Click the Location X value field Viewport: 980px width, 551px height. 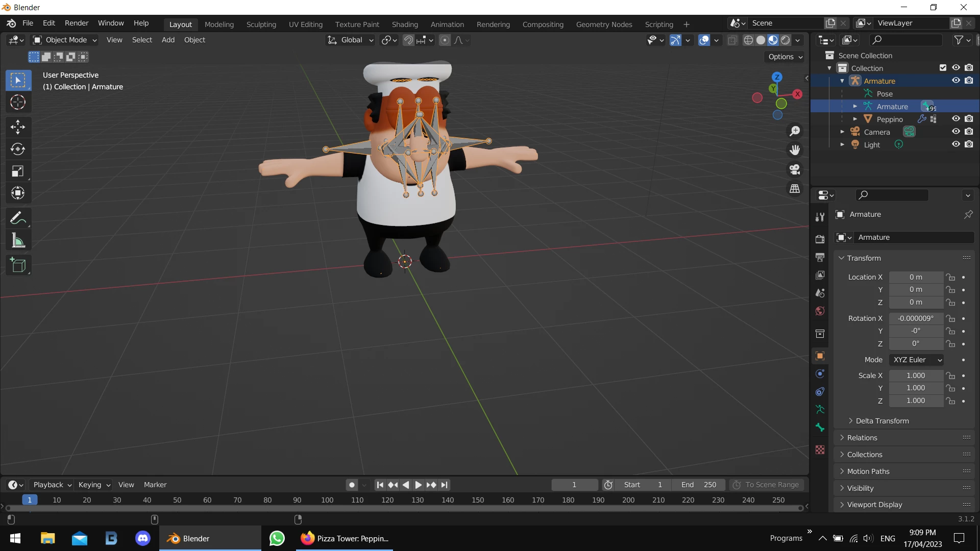[x=916, y=277]
